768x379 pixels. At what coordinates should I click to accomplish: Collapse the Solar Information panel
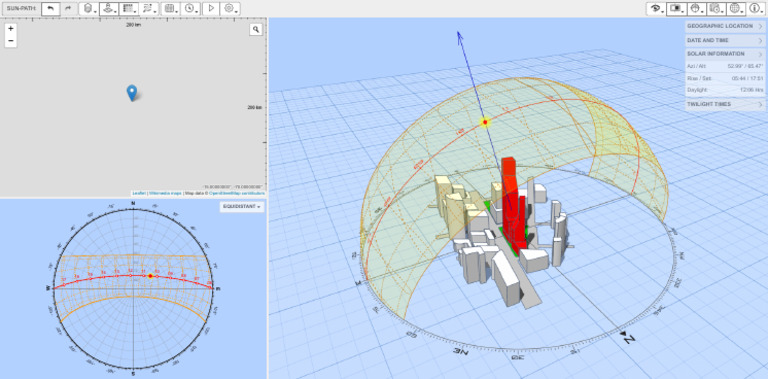pyautogui.click(x=725, y=54)
